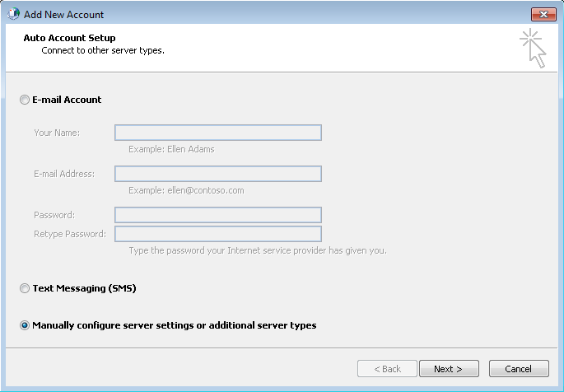Click the Outlook icon in the title bar
The width and height of the screenshot is (564, 392).
[13, 14]
